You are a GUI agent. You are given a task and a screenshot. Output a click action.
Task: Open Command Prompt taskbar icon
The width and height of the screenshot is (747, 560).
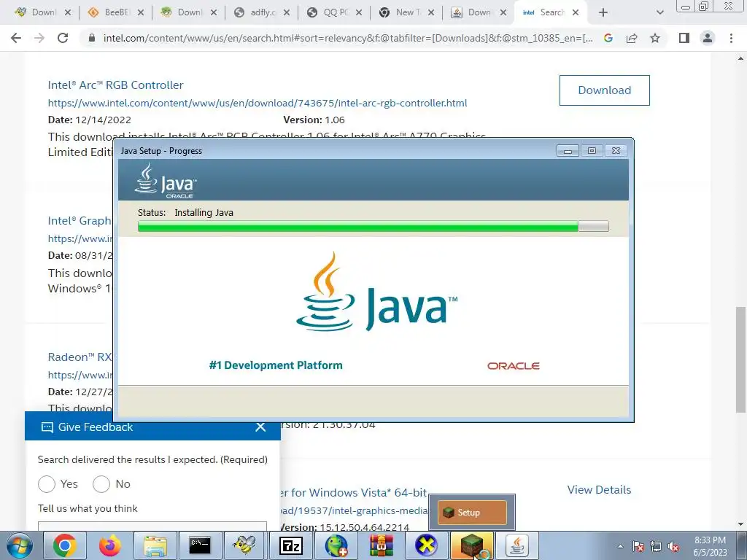pos(200,545)
